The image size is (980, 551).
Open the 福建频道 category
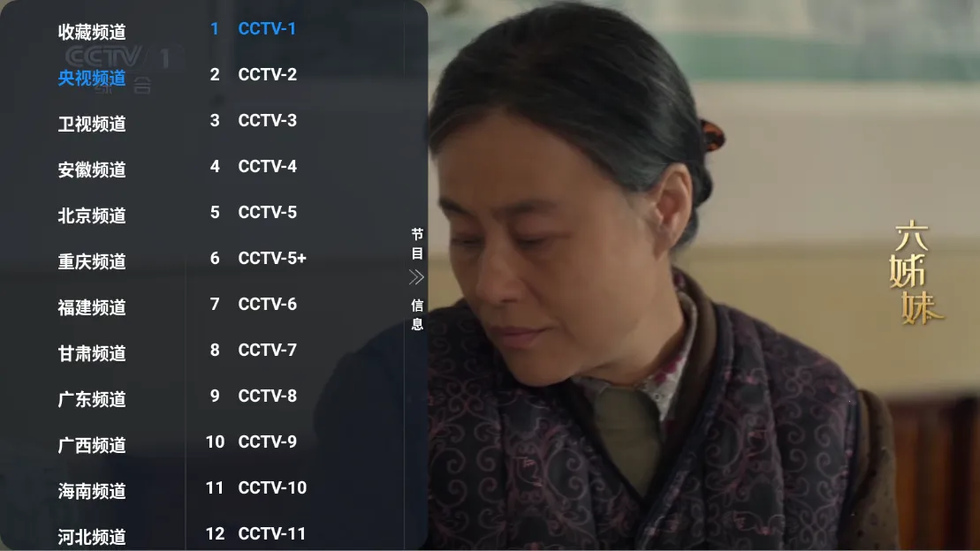coord(92,307)
